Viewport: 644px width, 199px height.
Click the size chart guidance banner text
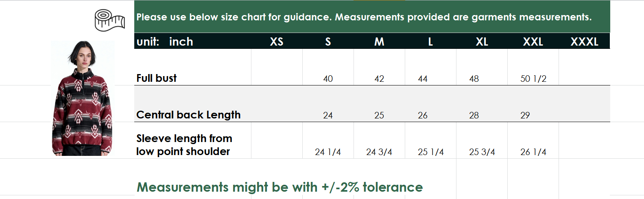(364, 17)
